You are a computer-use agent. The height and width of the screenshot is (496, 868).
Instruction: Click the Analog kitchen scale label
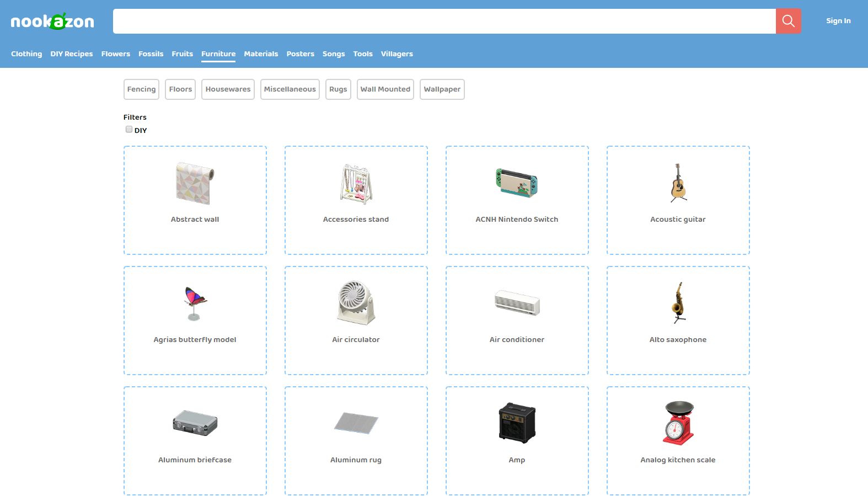click(678, 460)
